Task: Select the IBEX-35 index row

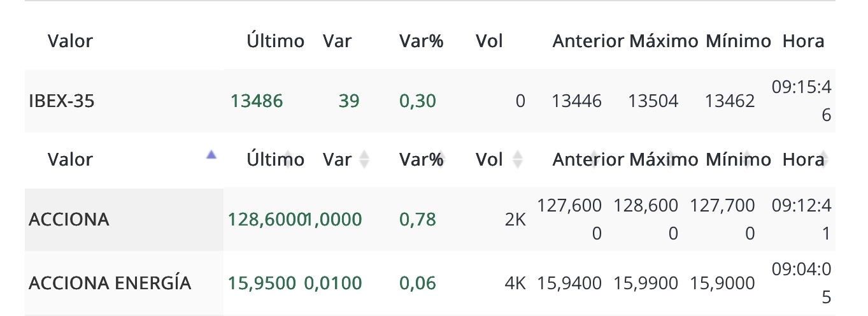Action: click(430, 101)
